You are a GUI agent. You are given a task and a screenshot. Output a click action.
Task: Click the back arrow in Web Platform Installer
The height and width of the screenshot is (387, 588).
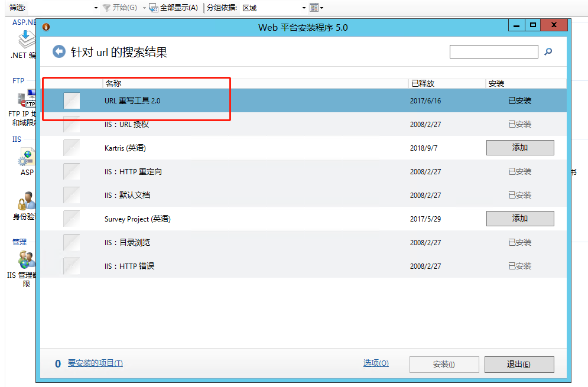coord(59,51)
